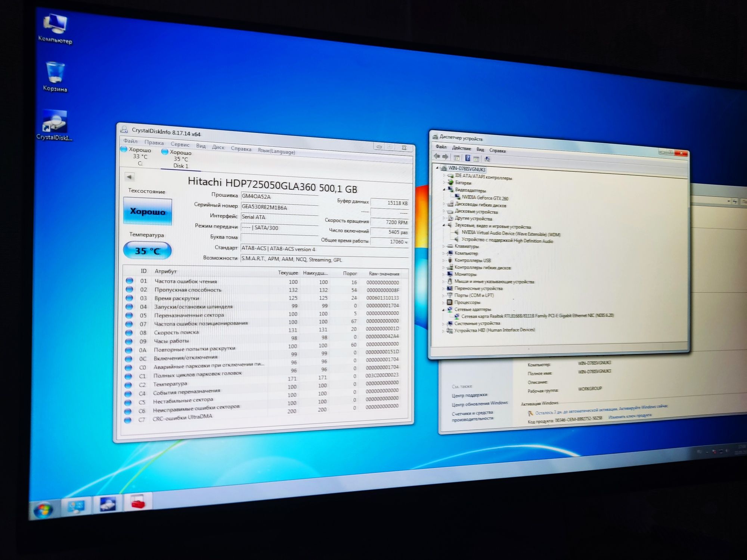Go to previous disk with left arrow

[129, 177]
